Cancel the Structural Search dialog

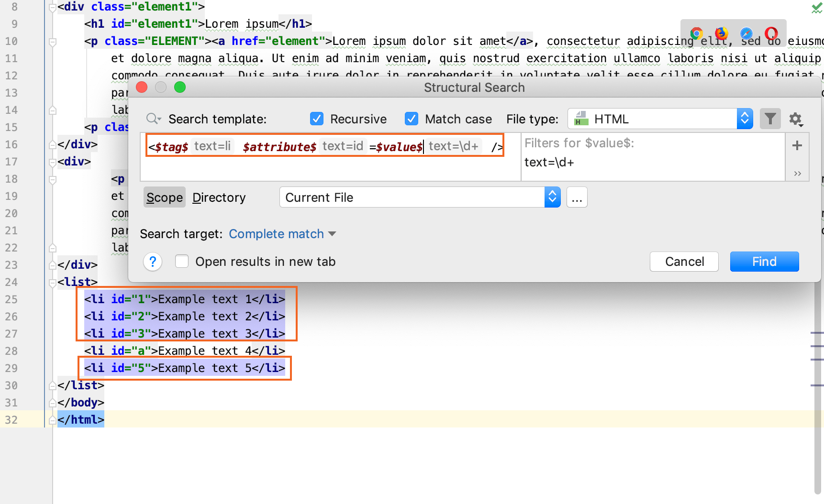(684, 262)
